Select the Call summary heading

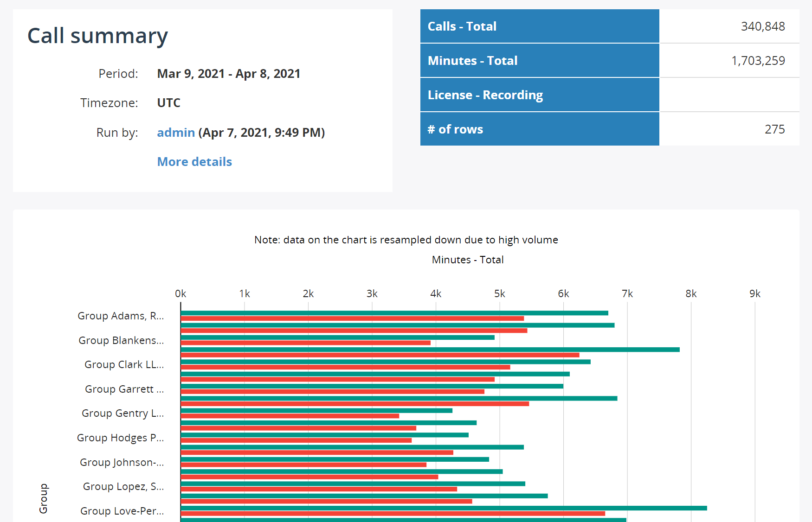[x=97, y=36]
